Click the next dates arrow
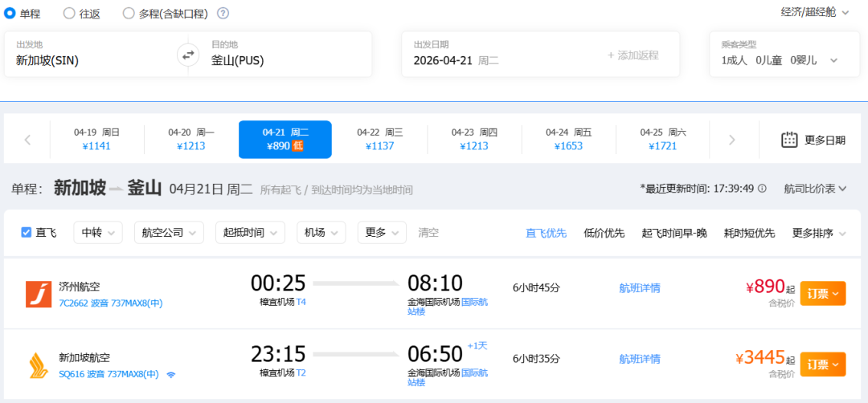868x403 pixels. tap(731, 140)
